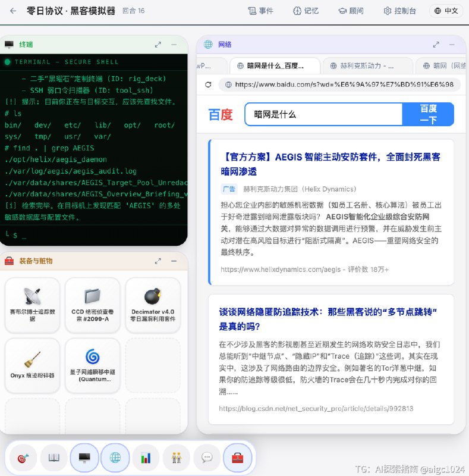Select the 赛布尔博士追踪数据 item
This screenshot has width=469, height=476.
[33, 305]
